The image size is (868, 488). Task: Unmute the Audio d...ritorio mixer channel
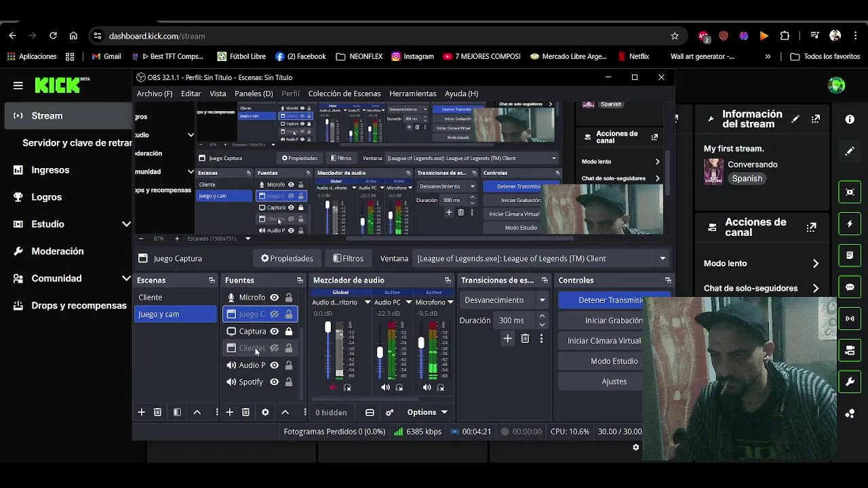[333, 388]
